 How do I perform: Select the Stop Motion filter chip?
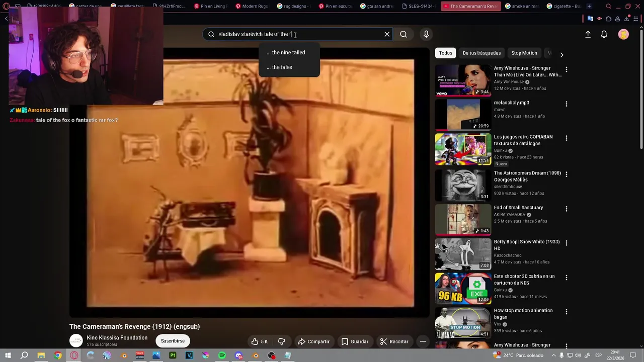click(524, 53)
